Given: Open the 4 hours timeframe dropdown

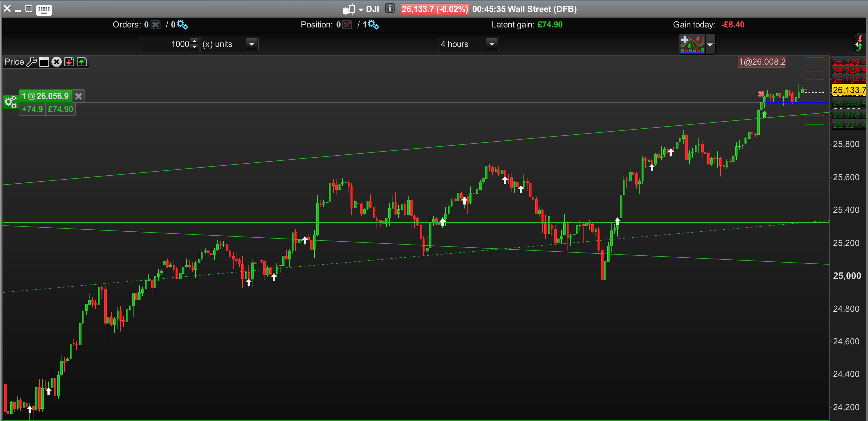Looking at the screenshot, I should [x=492, y=44].
